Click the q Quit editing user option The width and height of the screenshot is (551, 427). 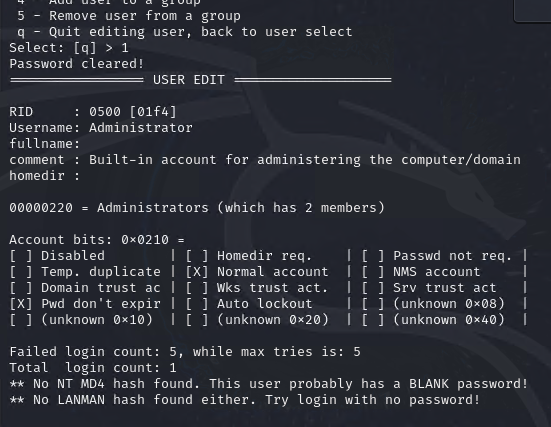point(184,32)
